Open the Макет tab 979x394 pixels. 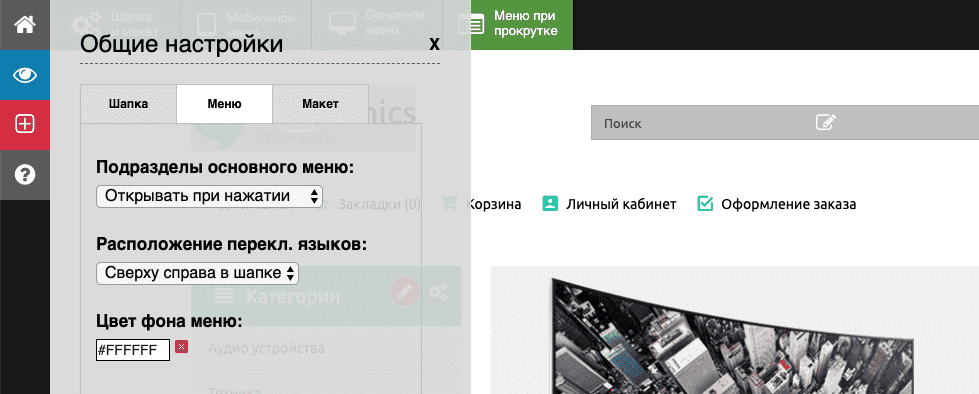(x=320, y=104)
